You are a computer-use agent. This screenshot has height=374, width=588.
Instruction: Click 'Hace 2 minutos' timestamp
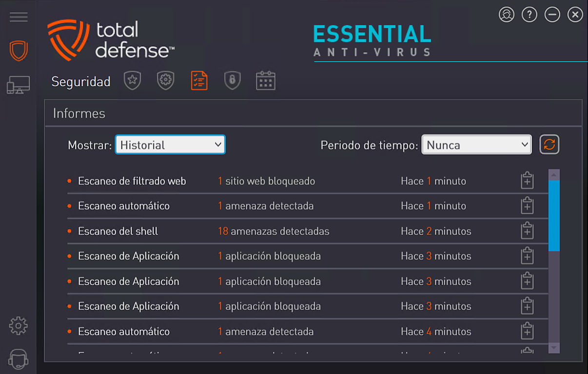[x=436, y=231]
